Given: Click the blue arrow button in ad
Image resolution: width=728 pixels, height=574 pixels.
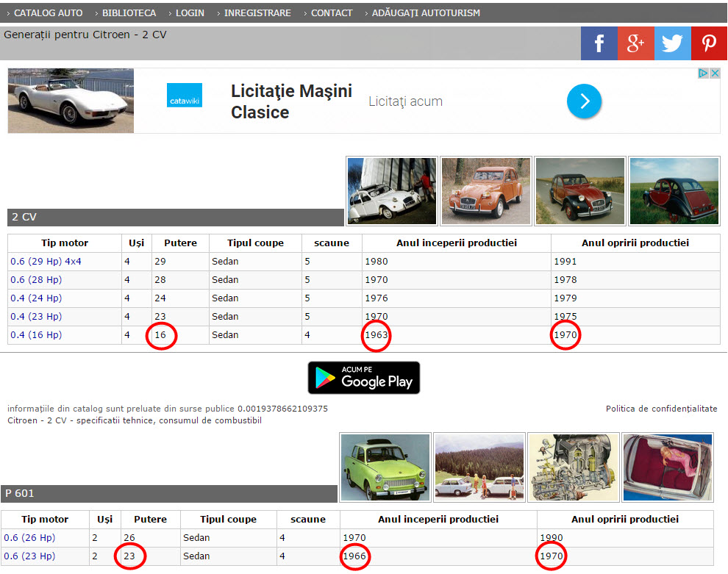Looking at the screenshot, I should pos(584,101).
